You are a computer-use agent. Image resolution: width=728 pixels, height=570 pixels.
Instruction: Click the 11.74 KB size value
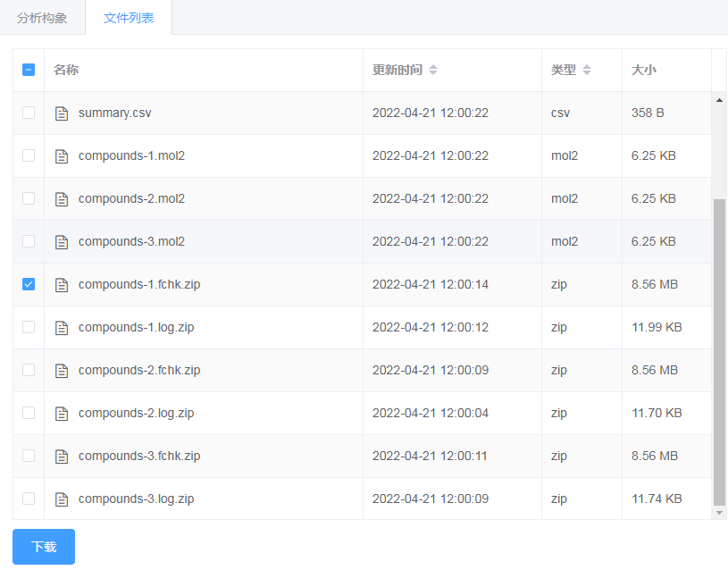coord(657,499)
